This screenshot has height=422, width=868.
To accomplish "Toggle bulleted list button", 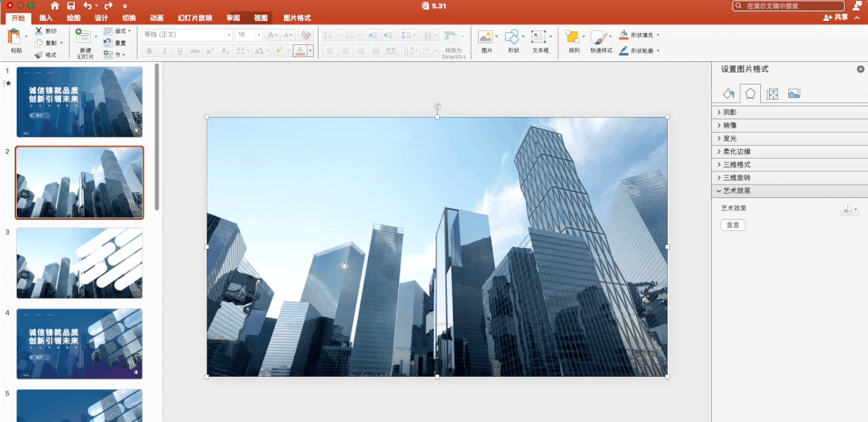I will 329,35.
